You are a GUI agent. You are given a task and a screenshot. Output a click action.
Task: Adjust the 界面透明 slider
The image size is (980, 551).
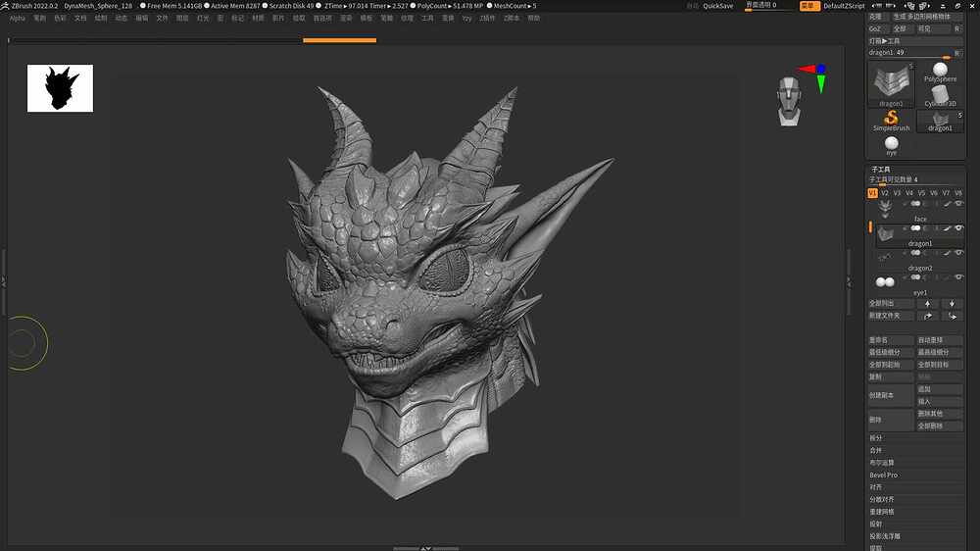pos(769,6)
